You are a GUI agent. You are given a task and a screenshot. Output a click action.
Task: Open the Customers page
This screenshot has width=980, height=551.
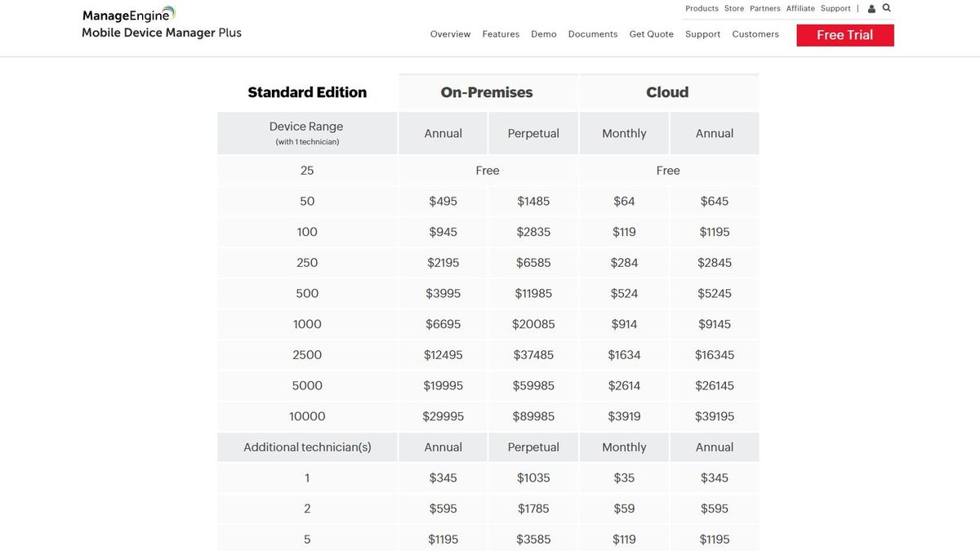[755, 33]
